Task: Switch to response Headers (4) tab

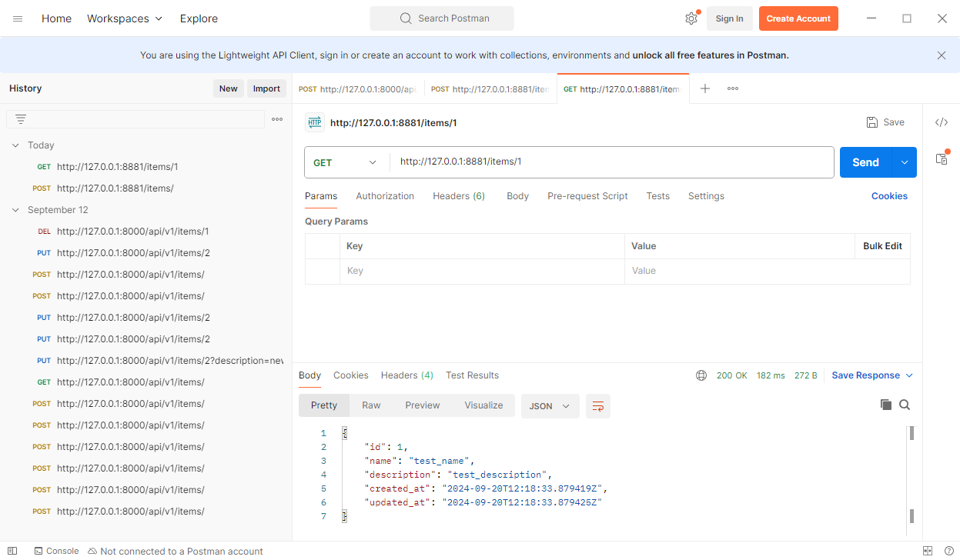Action: click(407, 375)
